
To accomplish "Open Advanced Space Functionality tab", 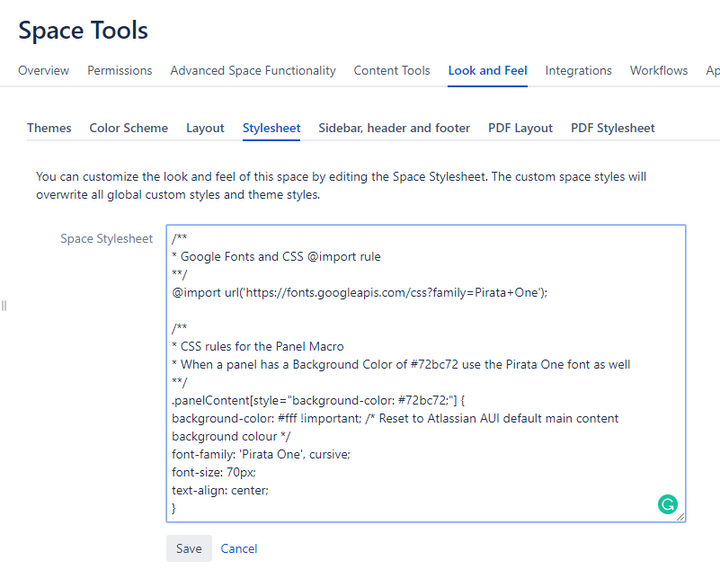I will coord(253,71).
